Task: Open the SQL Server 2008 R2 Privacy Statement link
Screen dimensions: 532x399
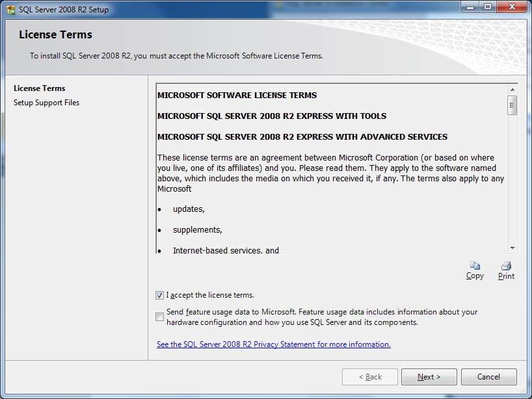Action: pyautogui.click(x=273, y=344)
